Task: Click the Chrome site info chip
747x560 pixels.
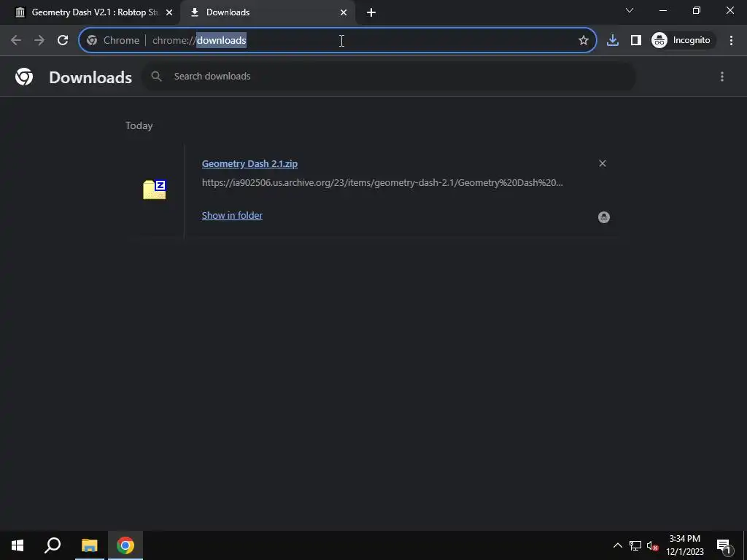Action: 114,41
